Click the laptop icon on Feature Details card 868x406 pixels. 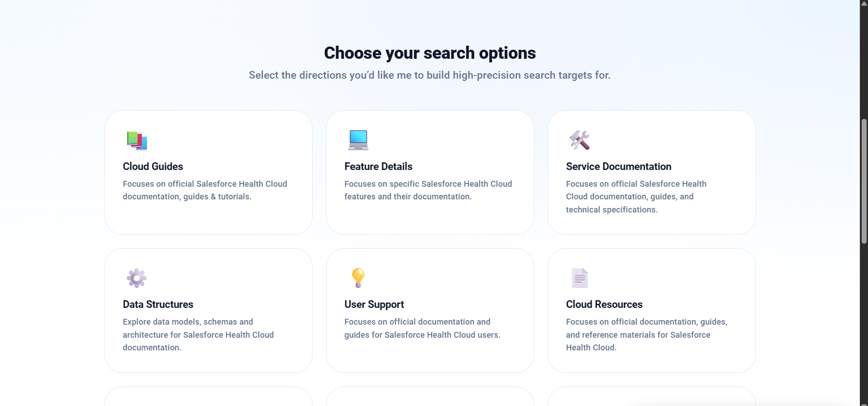pos(358,140)
